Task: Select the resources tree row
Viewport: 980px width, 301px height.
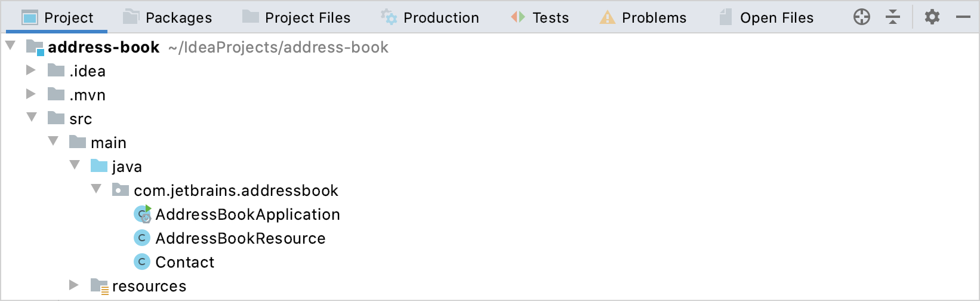Action: [x=490, y=286]
